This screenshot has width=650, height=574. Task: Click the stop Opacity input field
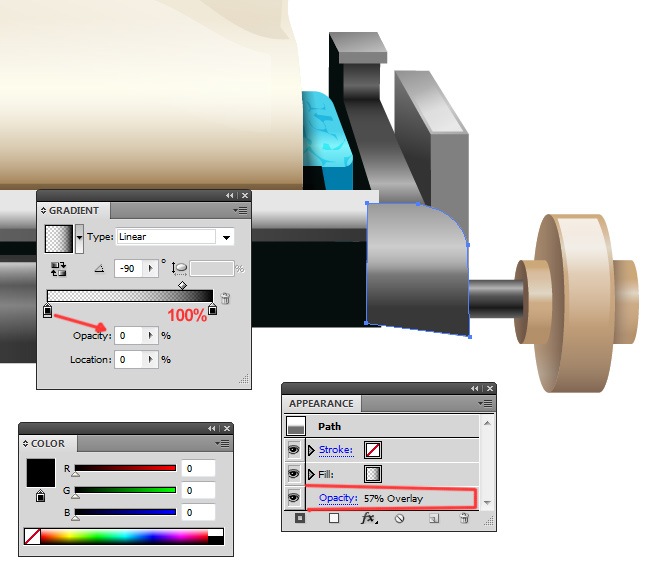point(129,335)
